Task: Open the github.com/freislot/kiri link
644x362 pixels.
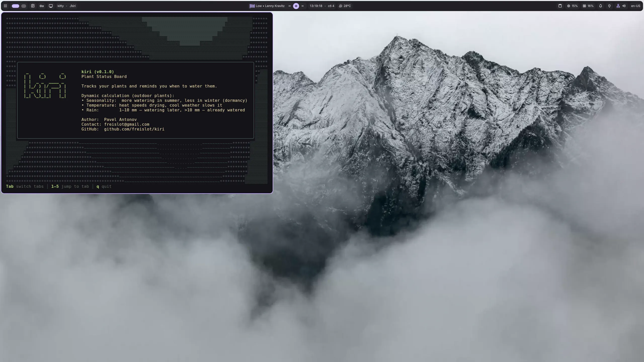Action: coord(134,129)
